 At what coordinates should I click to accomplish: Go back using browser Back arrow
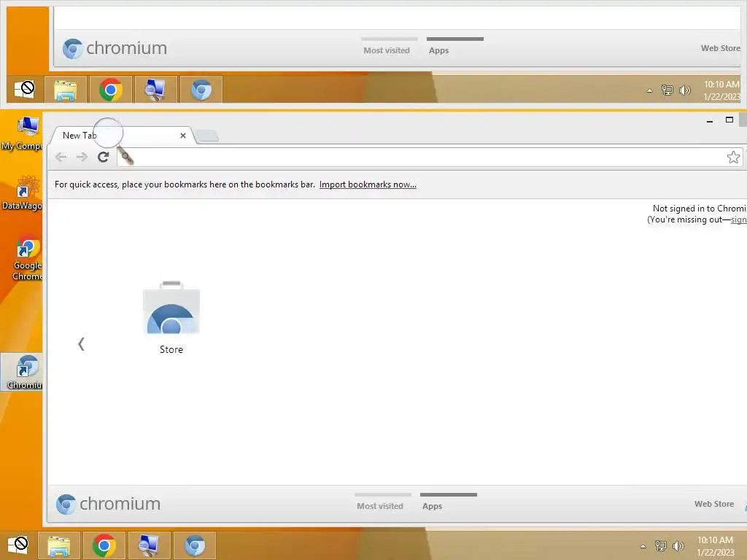61,157
